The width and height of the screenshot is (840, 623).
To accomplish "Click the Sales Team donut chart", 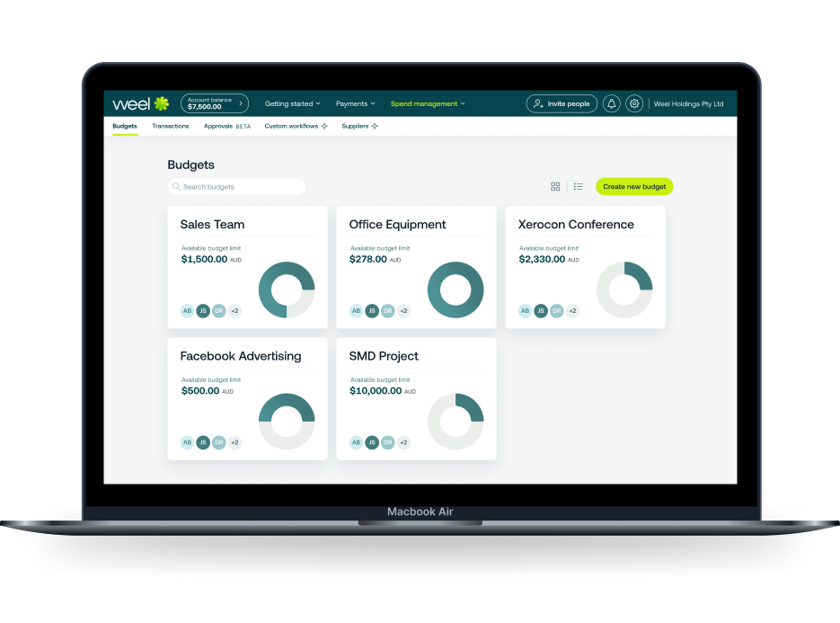I will [287, 289].
